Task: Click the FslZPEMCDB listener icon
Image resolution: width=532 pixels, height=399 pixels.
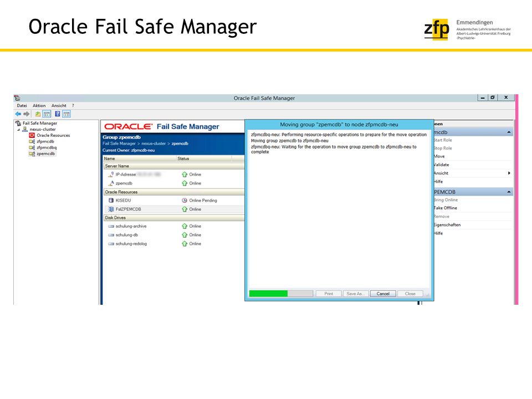Action: click(x=111, y=209)
